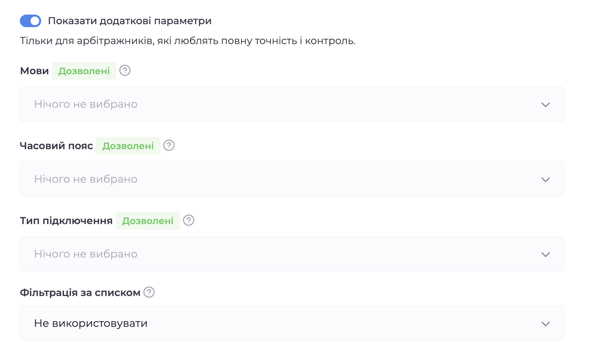This screenshot has height=364, width=594.
Task: Click the Дозволені badge for Тип підключення
Action: (x=148, y=220)
